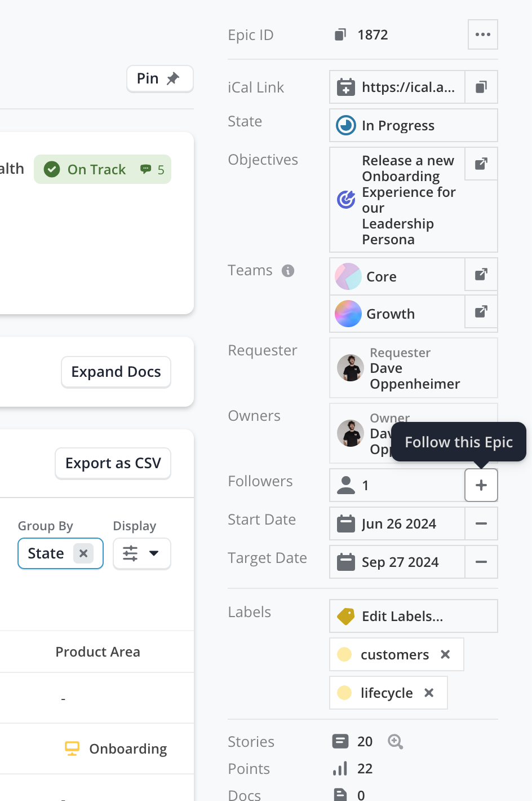Open the three-dot epic options menu
The image size is (532, 801).
click(x=483, y=34)
